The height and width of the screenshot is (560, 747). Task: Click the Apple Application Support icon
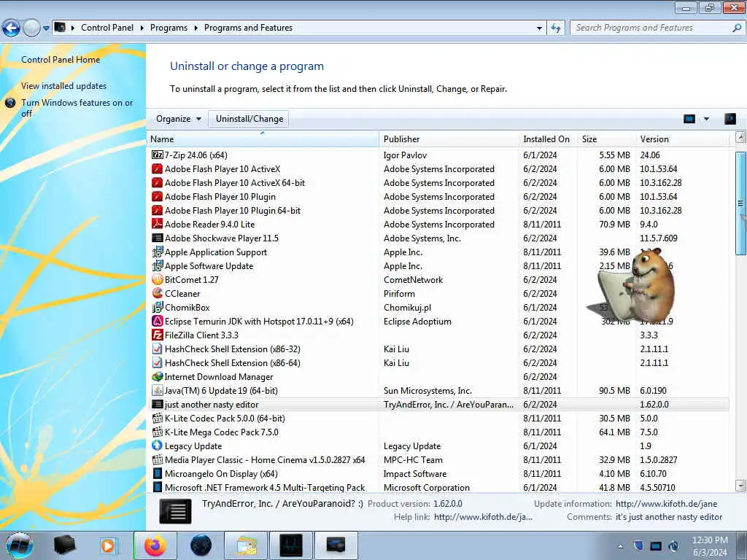point(158,252)
